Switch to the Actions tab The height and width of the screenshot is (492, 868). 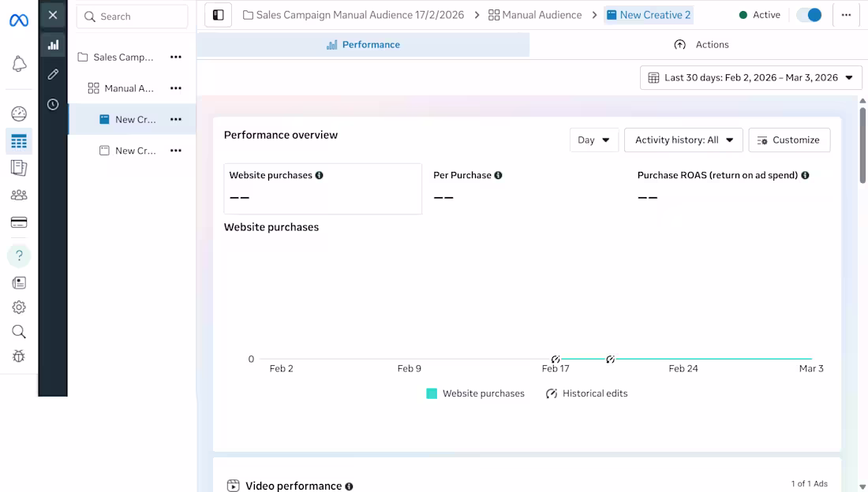[702, 45]
